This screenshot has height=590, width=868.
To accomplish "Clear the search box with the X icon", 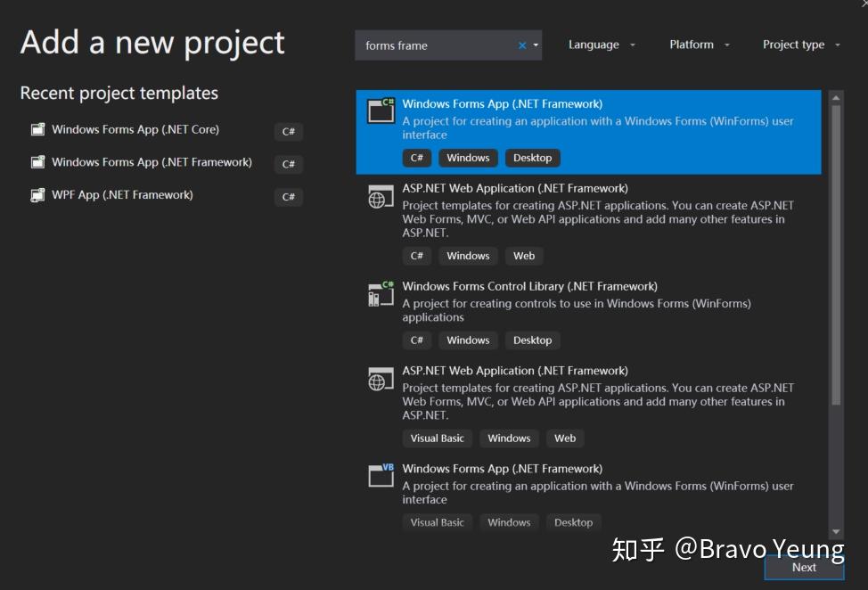I will [522, 45].
